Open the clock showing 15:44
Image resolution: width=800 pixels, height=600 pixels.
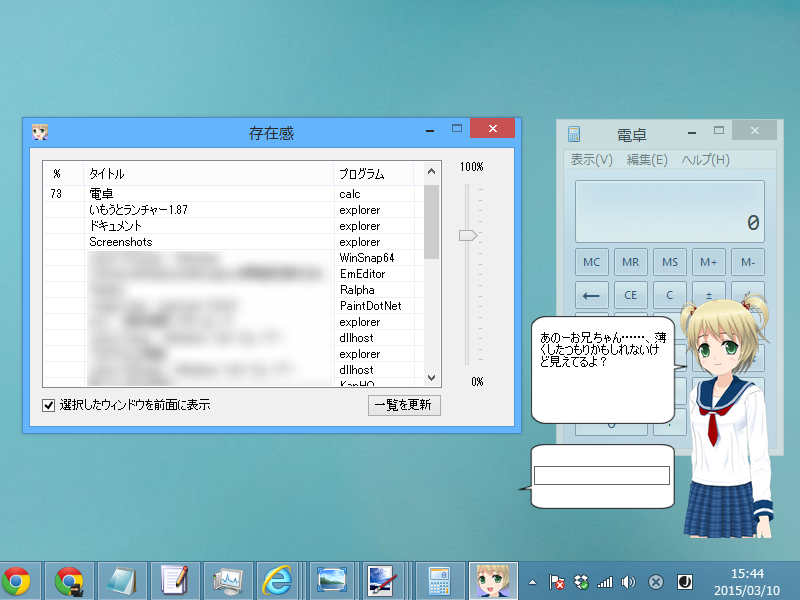coord(747,582)
